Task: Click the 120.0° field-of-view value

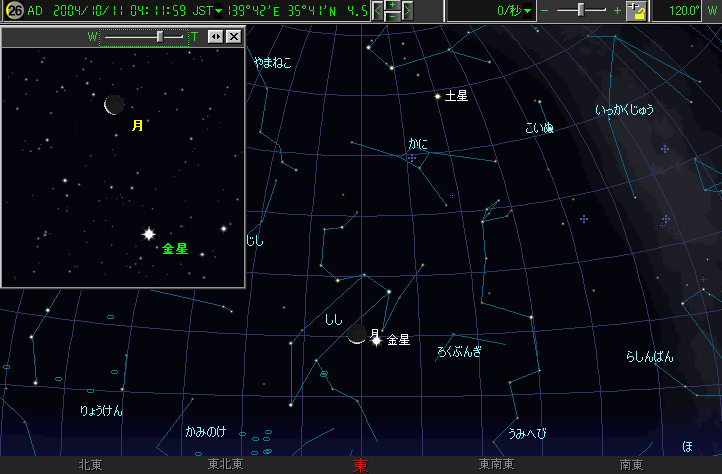Action: pyautogui.click(x=685, y=11)
